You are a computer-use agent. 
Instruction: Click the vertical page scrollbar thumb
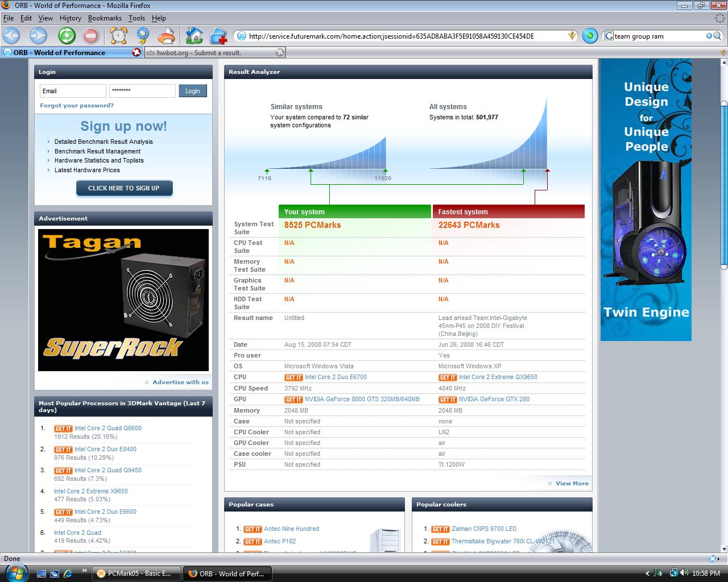723,185
